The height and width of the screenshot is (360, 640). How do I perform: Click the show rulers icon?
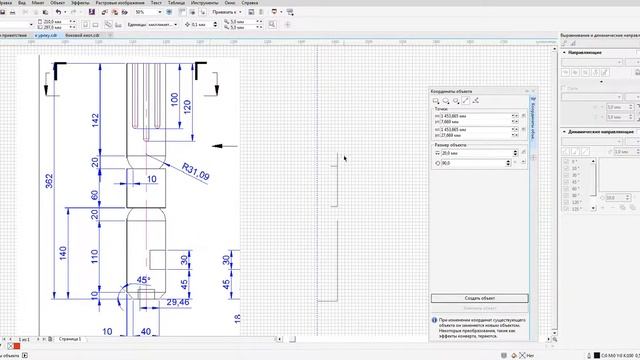[182, 12]
